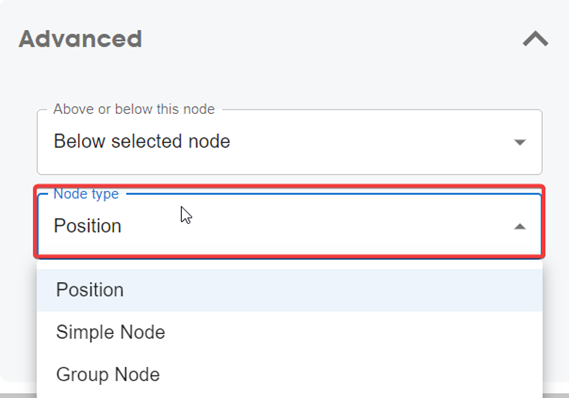Click the blue Node type label

pyautogui.click(x=86, y=194)
